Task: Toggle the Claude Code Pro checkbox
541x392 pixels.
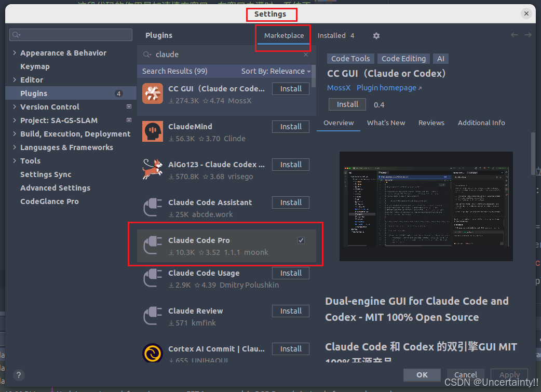Action: click(x=301, y=240)
